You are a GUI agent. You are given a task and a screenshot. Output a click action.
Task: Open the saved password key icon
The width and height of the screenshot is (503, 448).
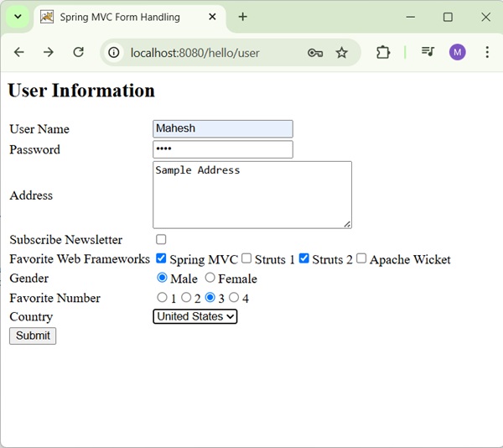coord(315,53)
